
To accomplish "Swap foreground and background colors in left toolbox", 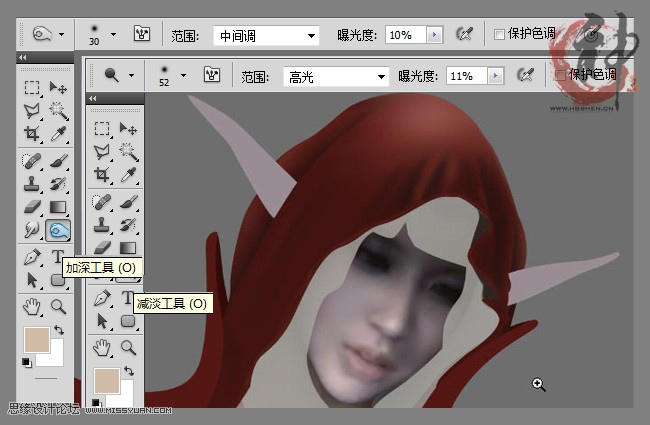I will click(x=59, y=330).
